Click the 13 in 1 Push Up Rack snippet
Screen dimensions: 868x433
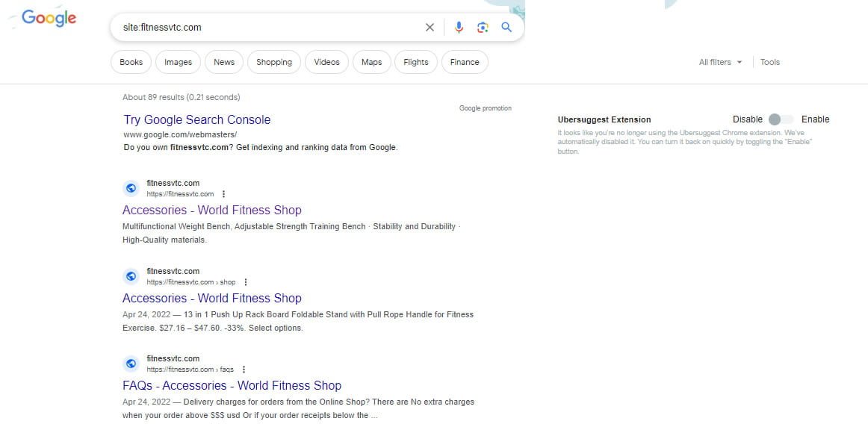click(298, 321)
